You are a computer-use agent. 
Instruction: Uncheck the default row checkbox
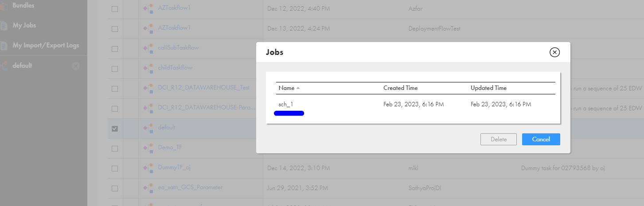(x=115, y=128)
